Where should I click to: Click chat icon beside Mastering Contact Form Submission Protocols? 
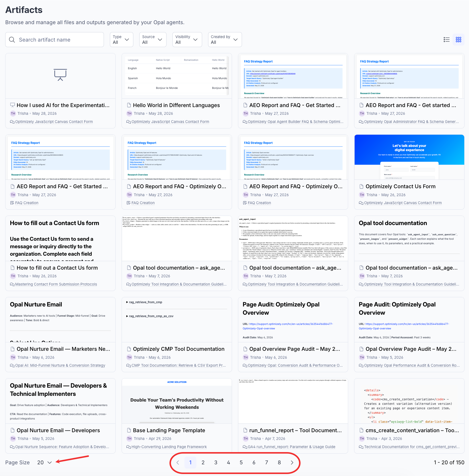[12, 284]
